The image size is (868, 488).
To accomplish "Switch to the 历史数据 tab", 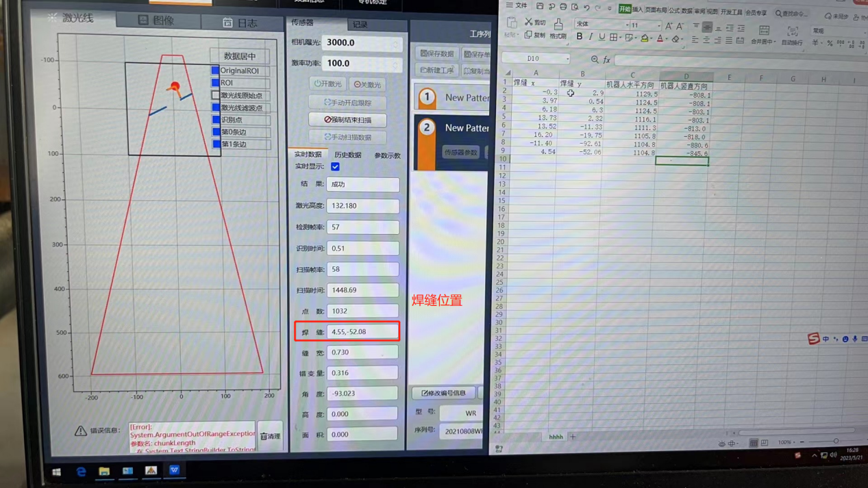I will [347, 155].
